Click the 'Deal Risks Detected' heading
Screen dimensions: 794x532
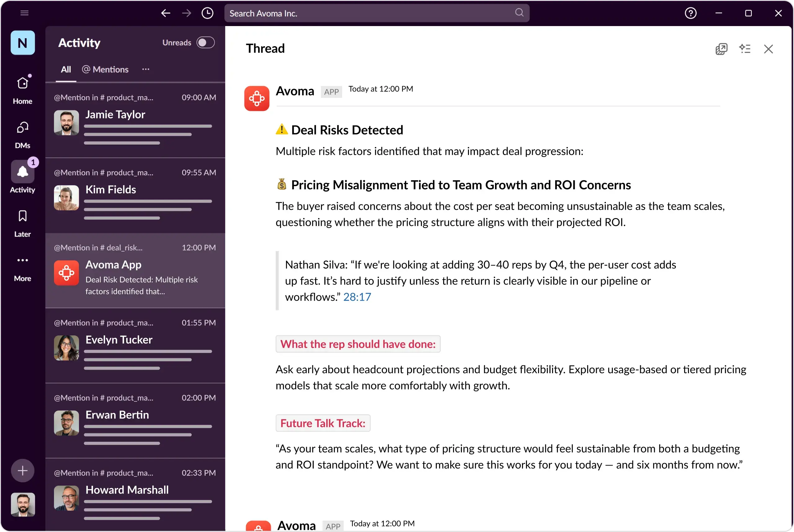347,130
